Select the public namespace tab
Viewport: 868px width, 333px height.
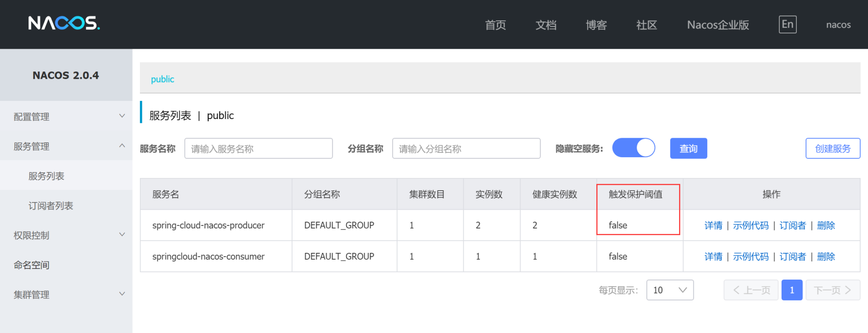(x=162, y=79)
